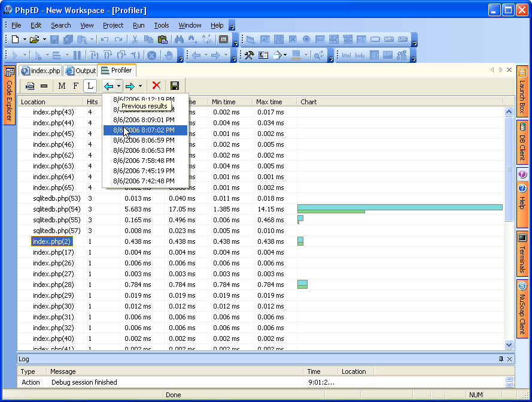Image resolution: width=532 pixels, height=402 pixels.
Task: Click the red X delete results icon
Action: coord(156,86)
